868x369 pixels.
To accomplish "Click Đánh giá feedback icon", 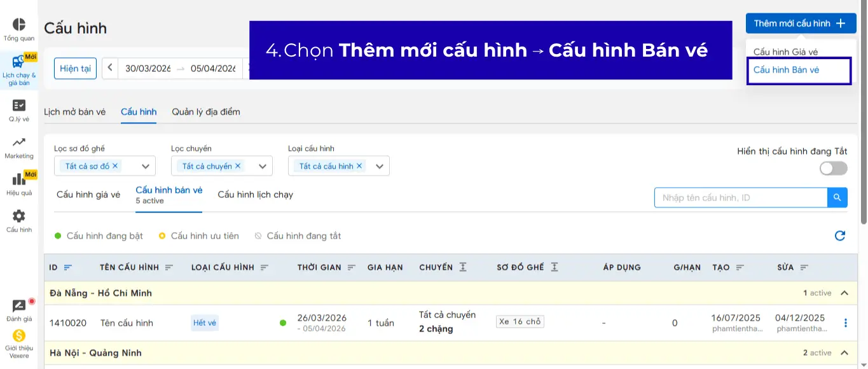I will (x=19, y=307).
